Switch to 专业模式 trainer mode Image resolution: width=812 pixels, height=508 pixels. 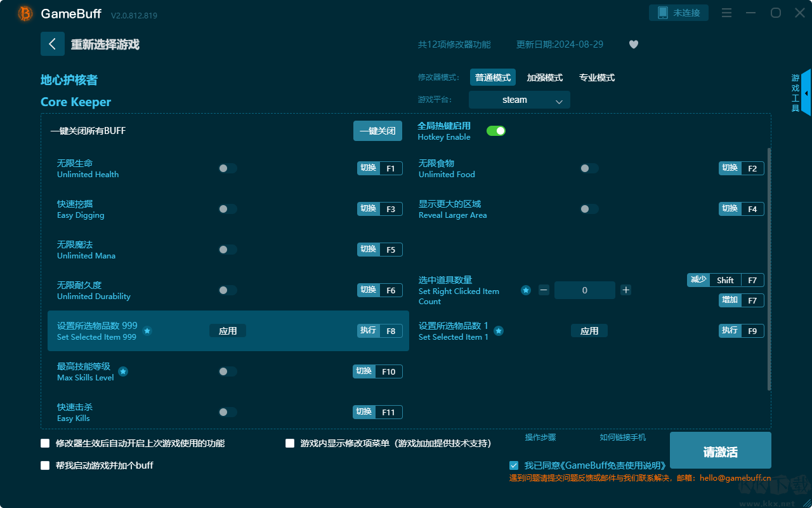[597, 77]
